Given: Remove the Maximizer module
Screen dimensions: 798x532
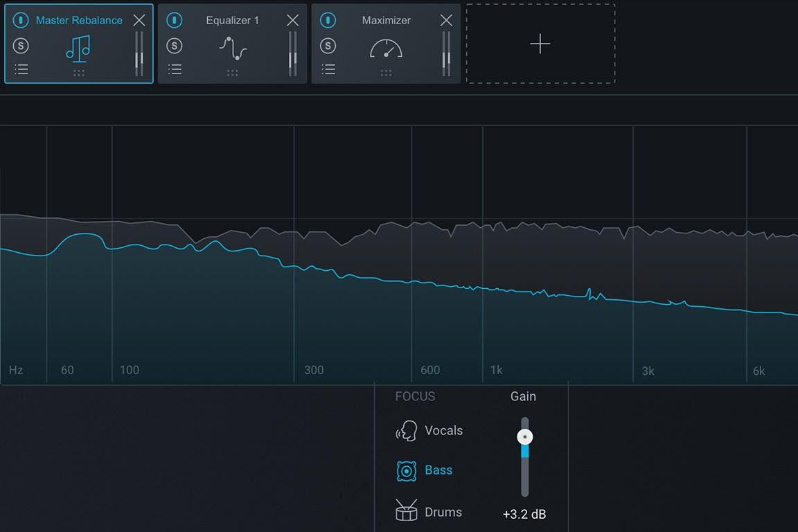Looking at the screenshot, I should pyautogui.click(x=446, y=20).
